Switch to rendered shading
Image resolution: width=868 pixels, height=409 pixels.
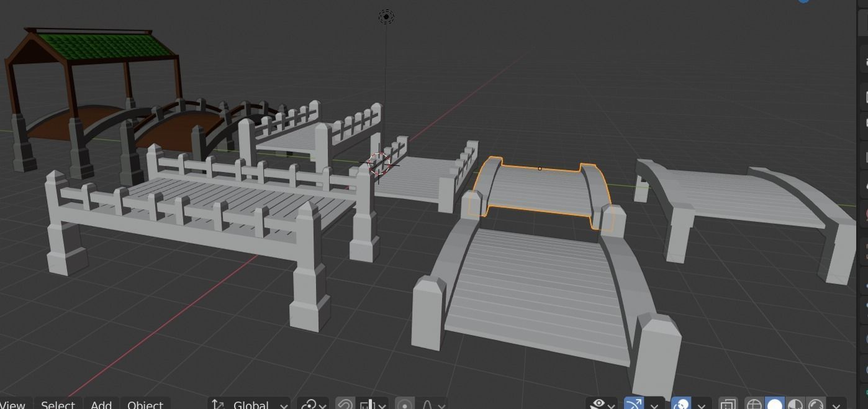(x=816, y=404)
